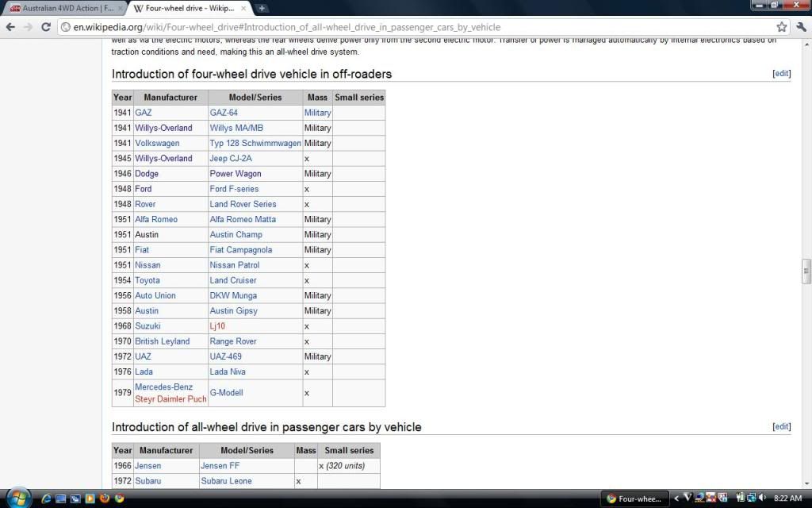Open the Jeep CJ-2A link
Screen dimensions: 812x508
tap(231, 159)
